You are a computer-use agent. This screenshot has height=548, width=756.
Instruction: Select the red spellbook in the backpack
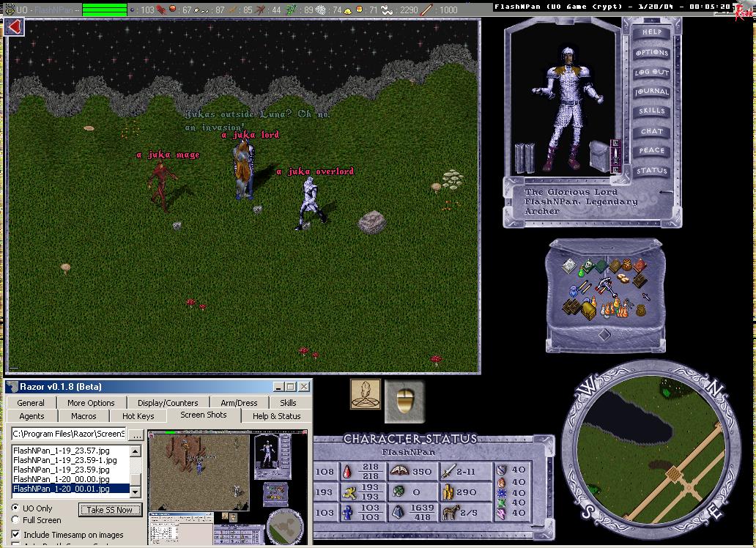[640, 265]
